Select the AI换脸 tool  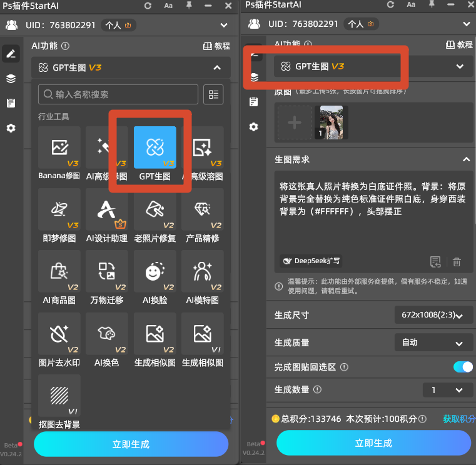(155, 271)
